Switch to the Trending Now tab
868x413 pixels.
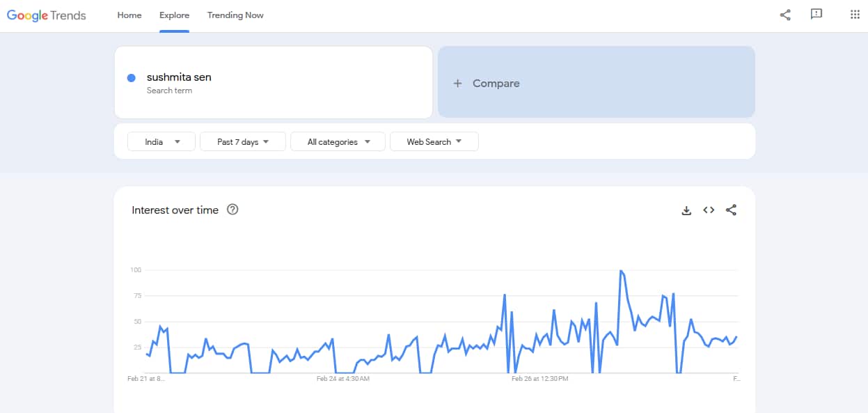tap(235, 15)
